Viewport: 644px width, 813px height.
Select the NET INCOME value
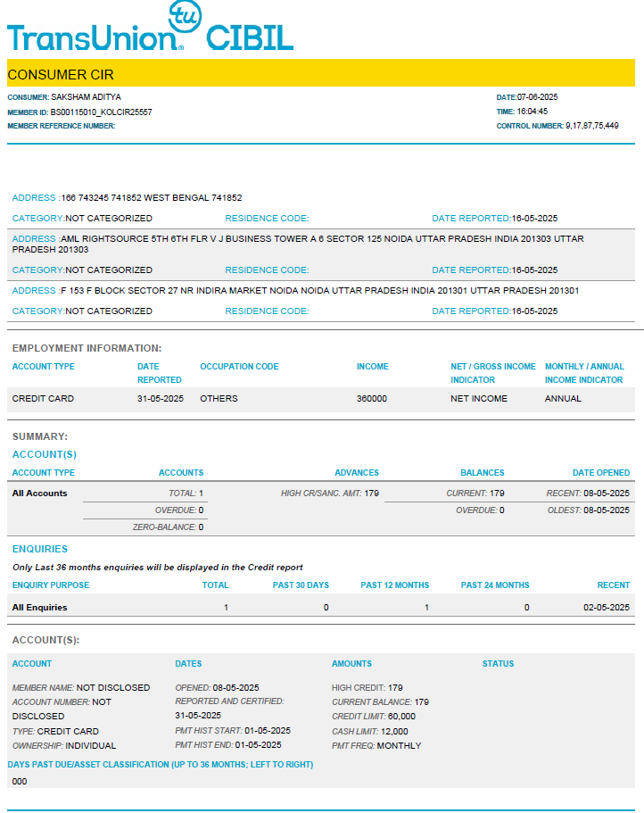(479, 398)
